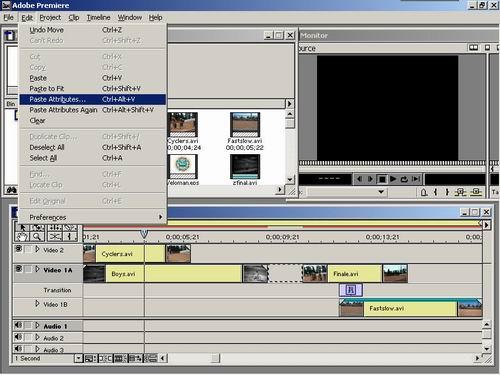Open the time zoom '1 Second' dropdown

coord(79,358)
